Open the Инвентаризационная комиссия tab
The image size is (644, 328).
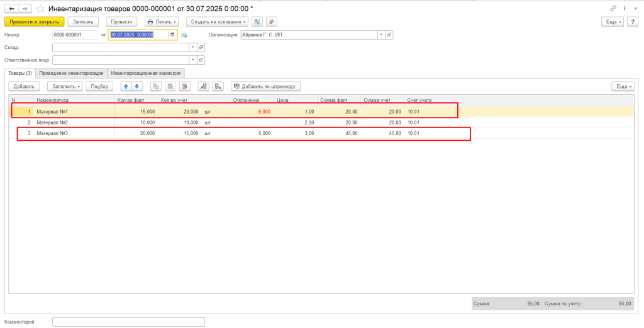coord(146,73)
